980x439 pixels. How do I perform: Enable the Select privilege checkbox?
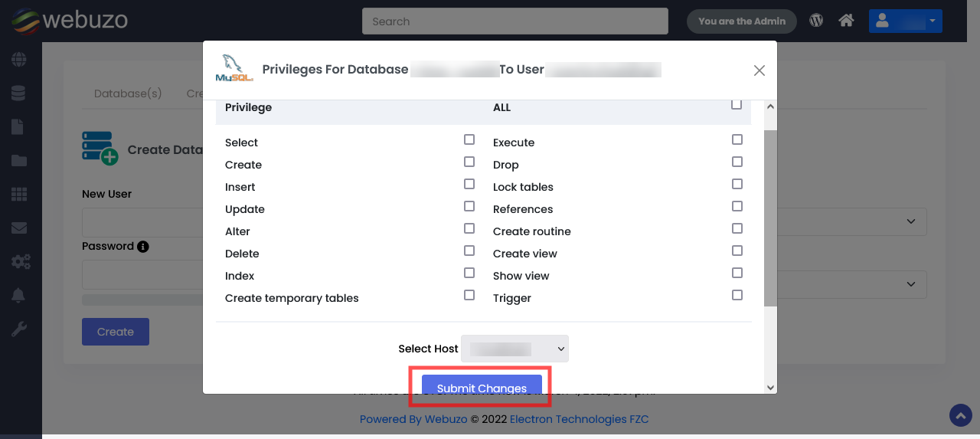(x=469, y=140)
